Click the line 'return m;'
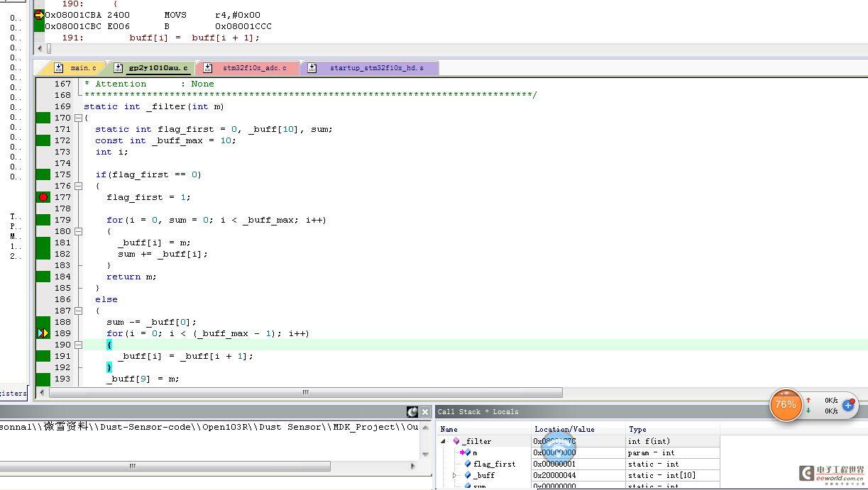Screen dimensions: 868x490 131,277
